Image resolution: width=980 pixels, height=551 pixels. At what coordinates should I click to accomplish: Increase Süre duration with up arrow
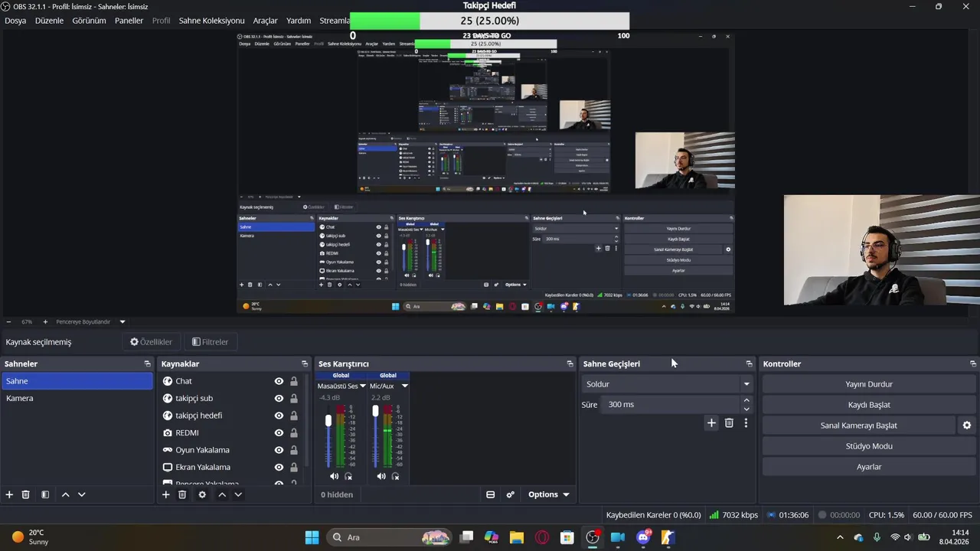coord(746,400)
